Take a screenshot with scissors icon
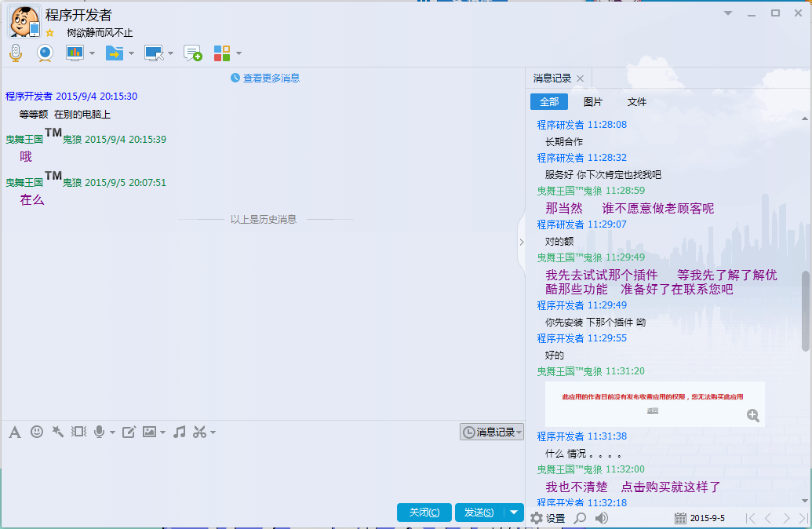Image resolution: width=812 pixels, height=529 pixels. pyautogui.click(x=199, y=432)
